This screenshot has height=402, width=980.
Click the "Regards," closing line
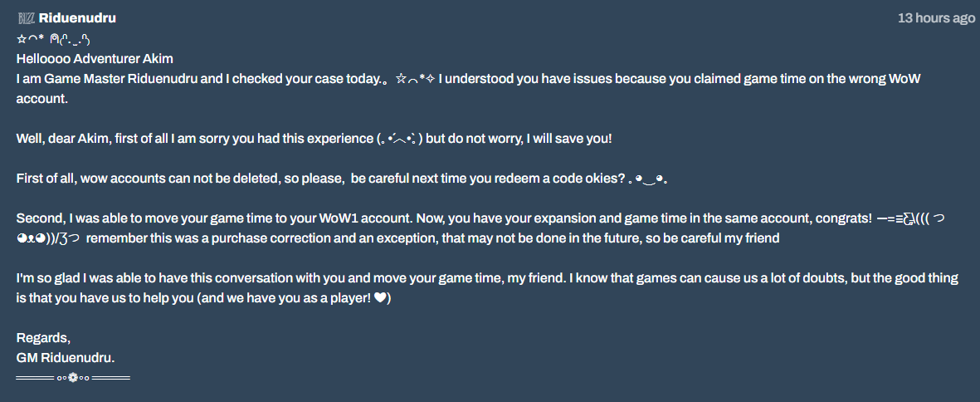point(43,338)
